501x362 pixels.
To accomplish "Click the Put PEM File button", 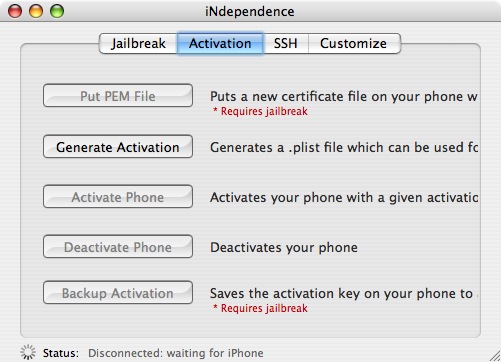I will click(x=118, y=96).
